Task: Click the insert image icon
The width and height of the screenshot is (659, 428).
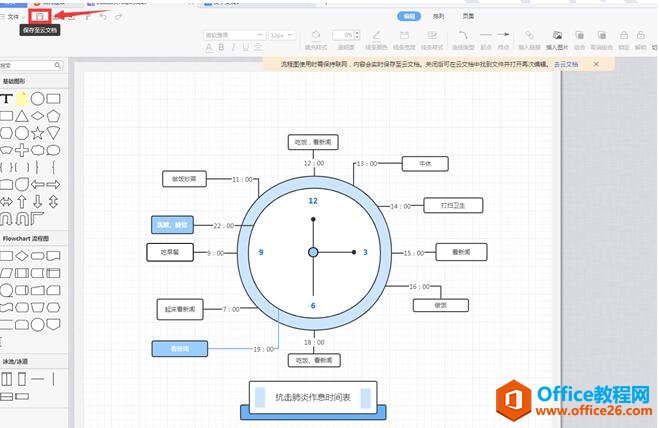Action: coord(557,35)
